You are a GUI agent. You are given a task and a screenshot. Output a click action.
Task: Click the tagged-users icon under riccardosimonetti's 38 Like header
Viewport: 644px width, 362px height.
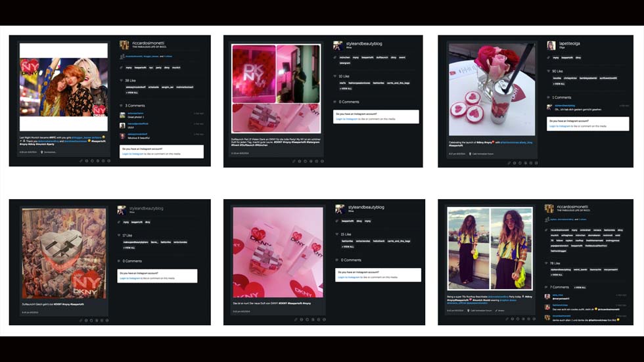pos(122,57)
